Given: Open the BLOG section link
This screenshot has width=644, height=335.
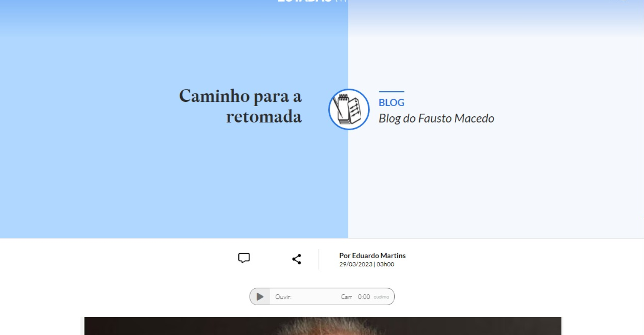Looking at the screenshot, I should pyautogui.click(x=391, y=102).
